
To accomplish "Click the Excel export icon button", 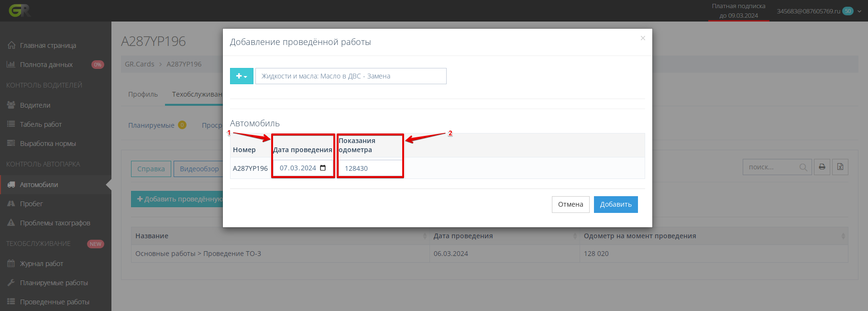I will point(840,167).
